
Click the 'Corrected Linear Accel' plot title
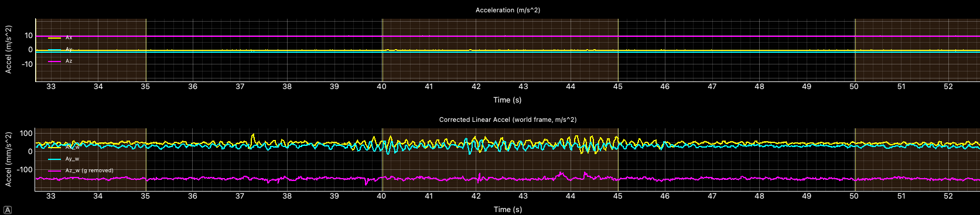click(x=507, y=120)
